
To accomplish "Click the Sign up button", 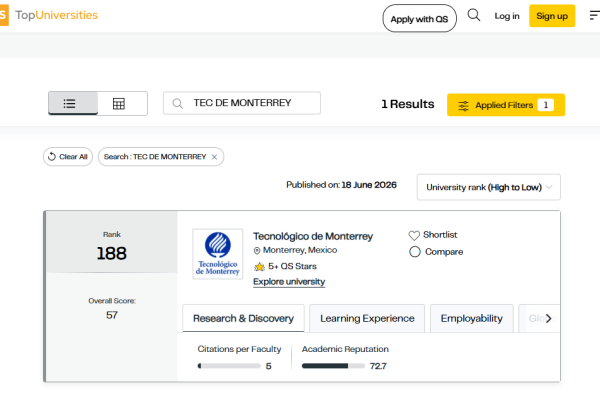I will tap(552, 16).
